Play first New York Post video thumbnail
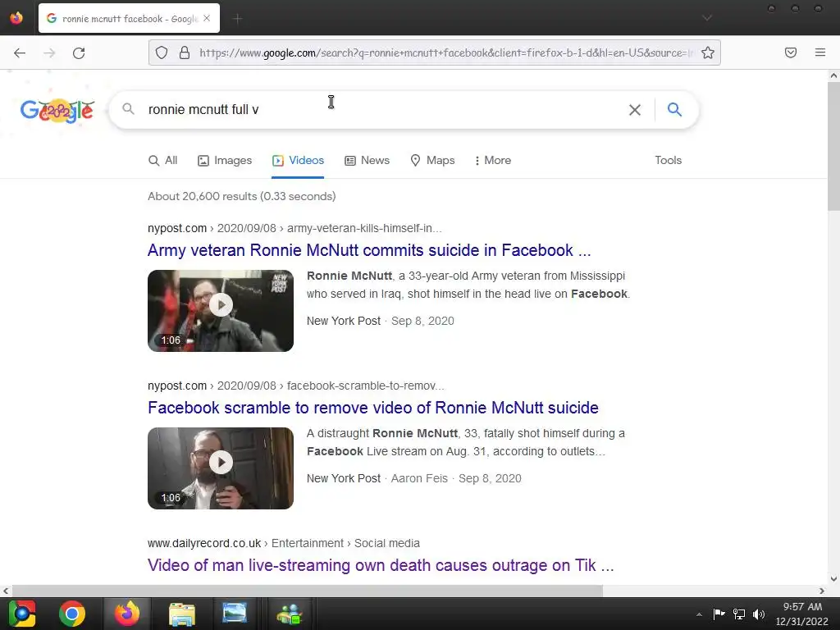 [x=221, y=311]
